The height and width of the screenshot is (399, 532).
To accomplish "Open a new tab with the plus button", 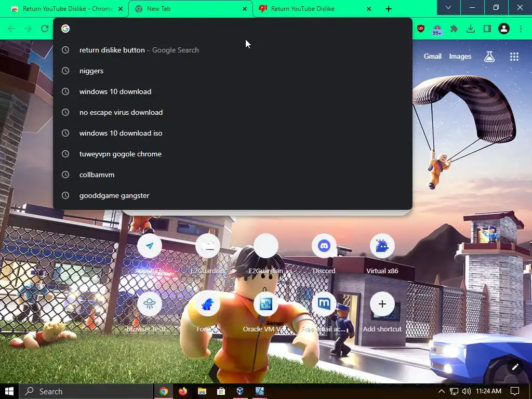I will (x=389, y=9).
